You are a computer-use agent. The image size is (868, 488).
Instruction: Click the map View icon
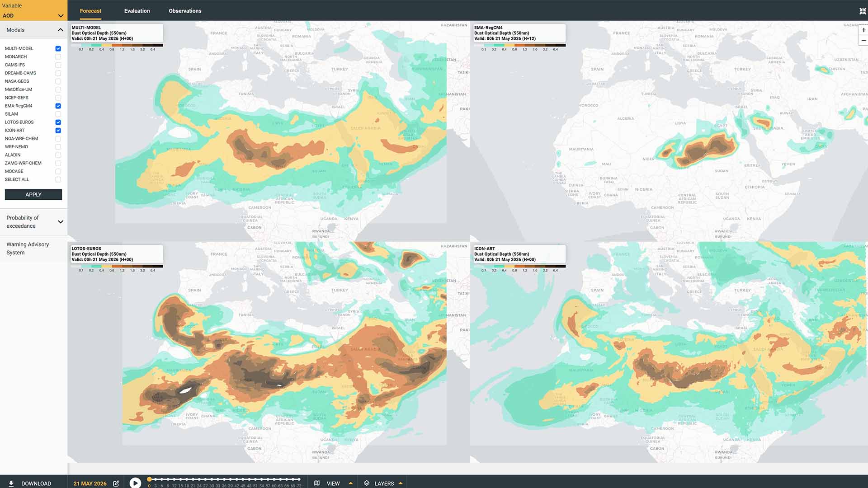pyautogui.click(x=317, y=483)
